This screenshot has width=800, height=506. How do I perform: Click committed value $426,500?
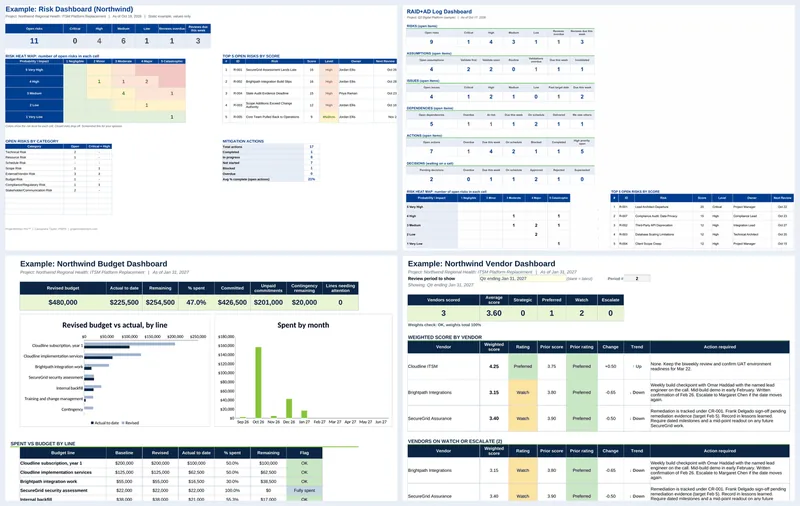click(x=232, y=302)
